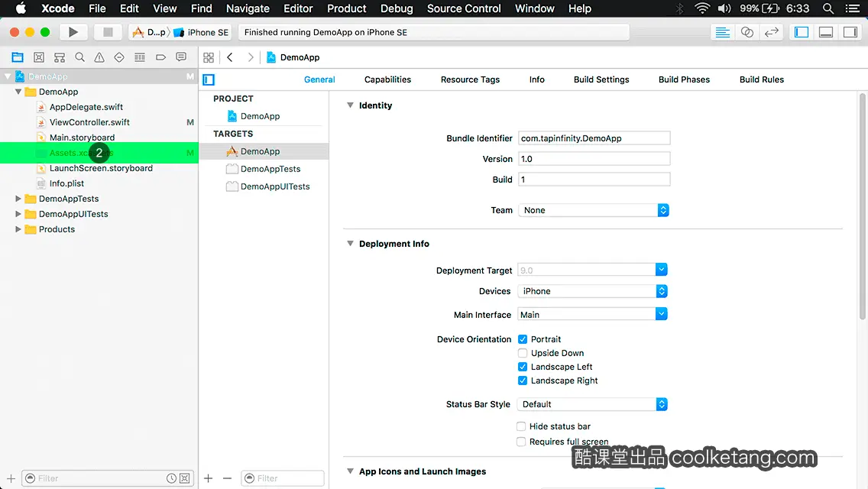Viewport: 868px width, 489px height.
Task: Hide the Navigator panel
Action: coord(802,32)
